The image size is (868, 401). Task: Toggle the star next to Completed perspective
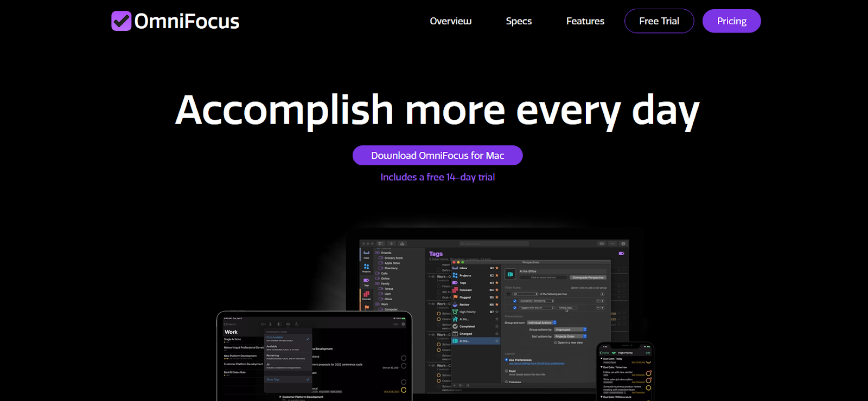coord(497,326)
